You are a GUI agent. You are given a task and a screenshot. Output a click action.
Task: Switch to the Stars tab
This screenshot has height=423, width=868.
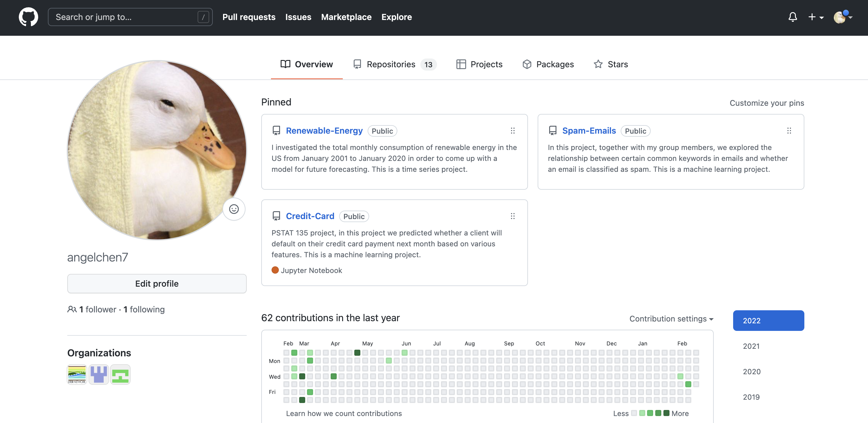611,64
